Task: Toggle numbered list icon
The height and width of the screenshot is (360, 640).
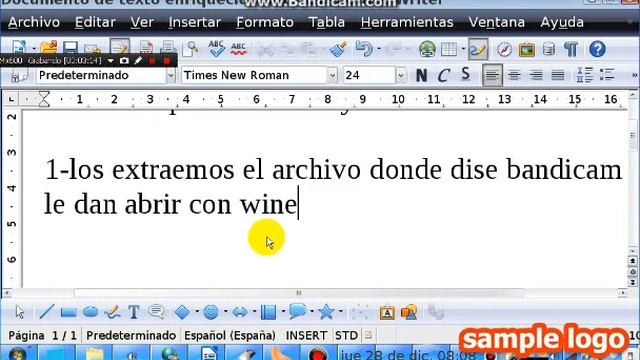Action: click(x=584, y=76)
